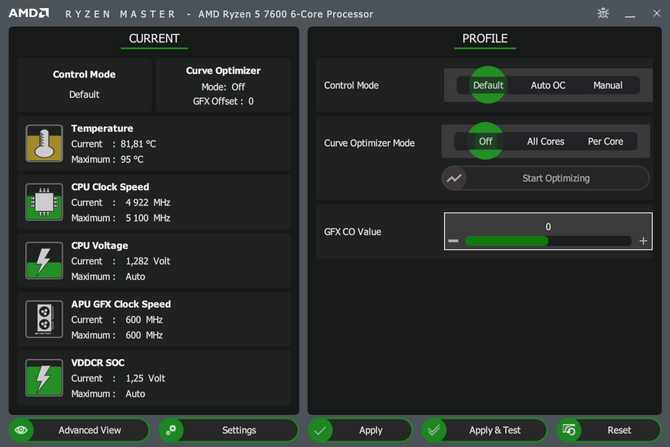
Task: Click the Start Optimizing graph icon
Action: point(454,178)
